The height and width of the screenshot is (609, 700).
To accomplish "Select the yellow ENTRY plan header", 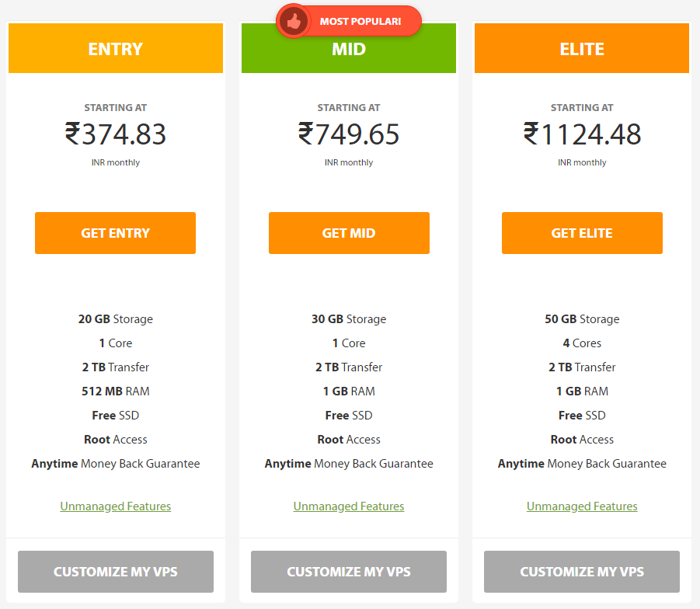I will point(116,48).
